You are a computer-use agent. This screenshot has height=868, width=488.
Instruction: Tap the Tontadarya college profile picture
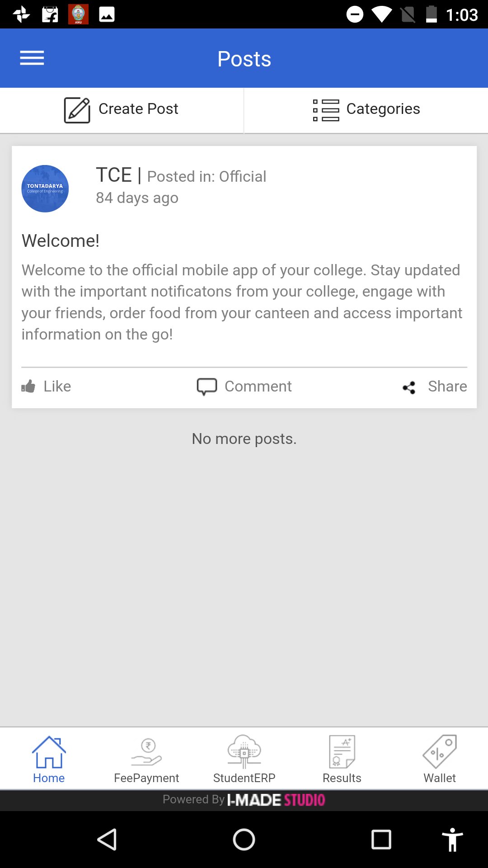pyautogui.click(x=45, y=189)
